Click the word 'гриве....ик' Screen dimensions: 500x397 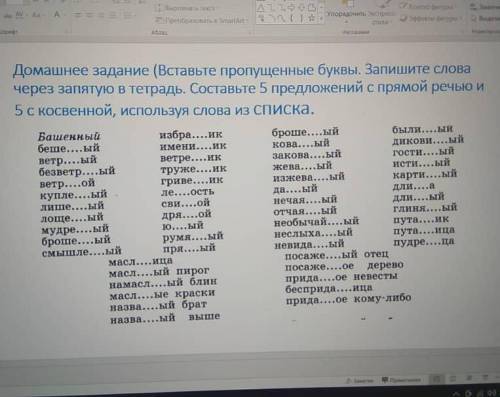click(x=192, y=180)
